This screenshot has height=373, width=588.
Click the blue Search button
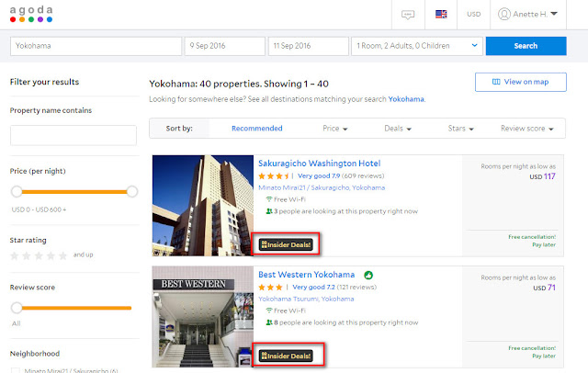pyautogui.click(x=526, y=46)
